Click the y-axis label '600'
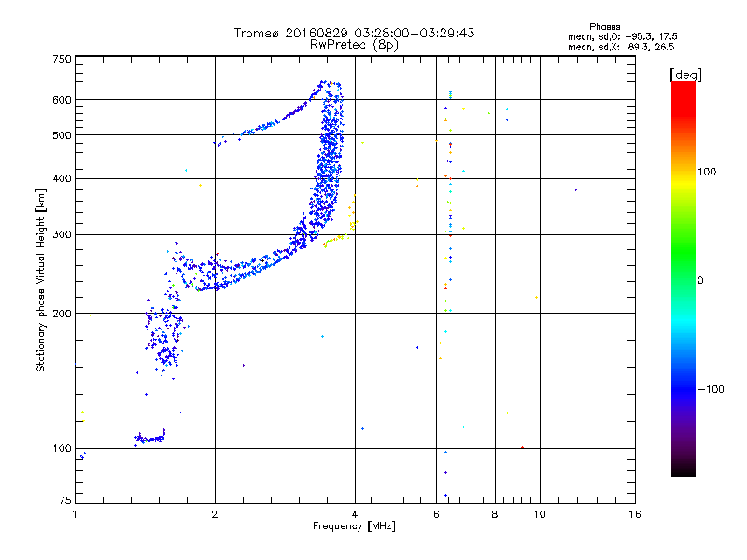 (x=62, y=100)
